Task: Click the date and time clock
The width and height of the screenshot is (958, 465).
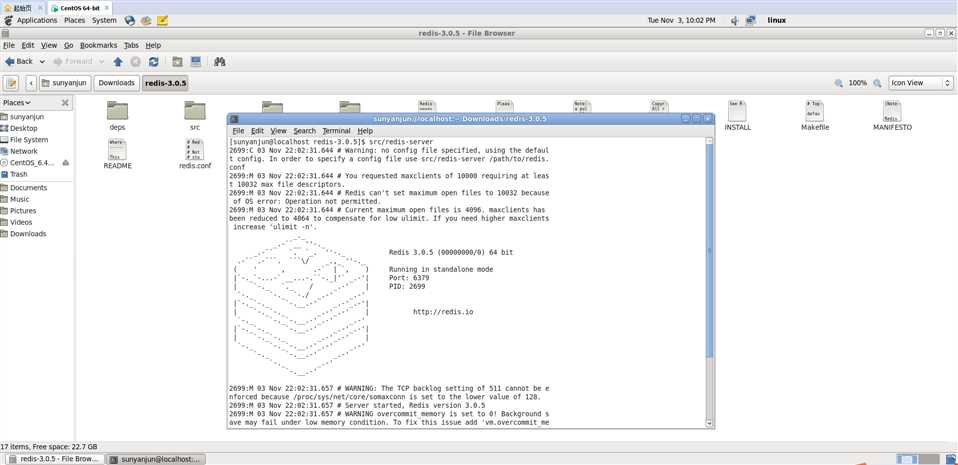Action: [681, 20]
